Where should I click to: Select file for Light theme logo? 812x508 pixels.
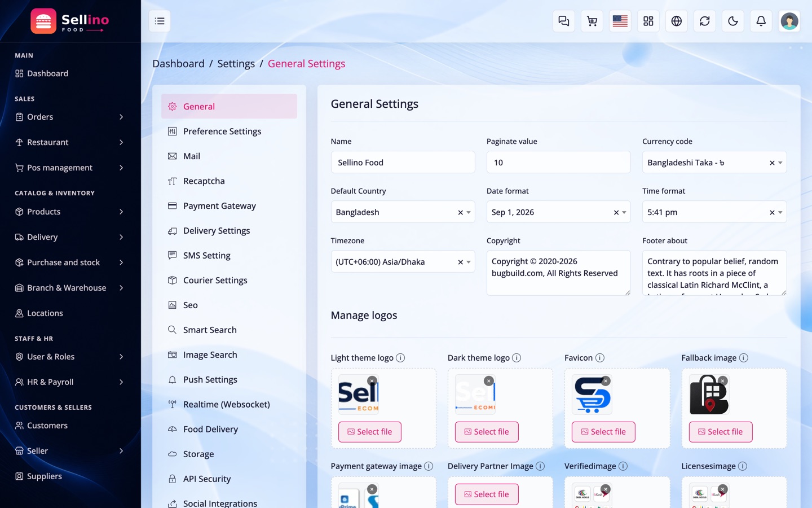tap(370, 432)
